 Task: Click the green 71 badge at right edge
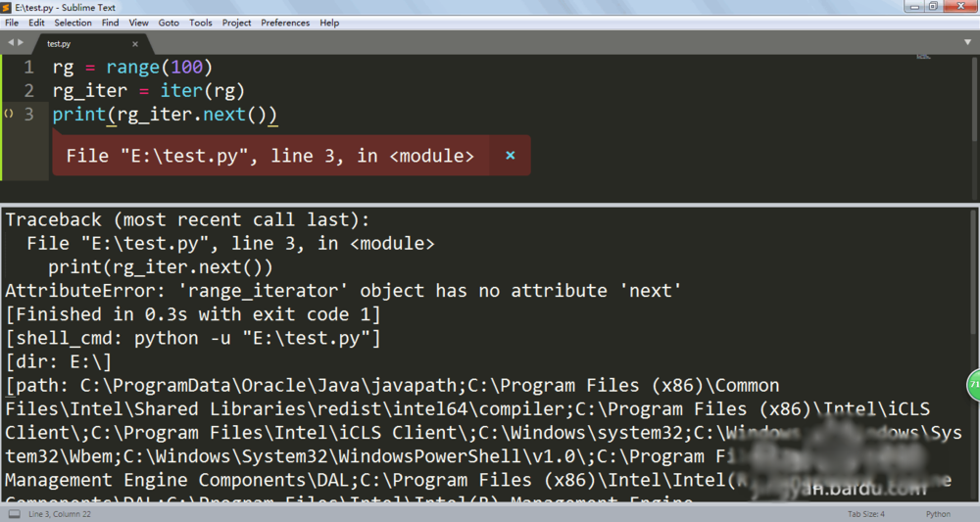[x=974, y=385]
